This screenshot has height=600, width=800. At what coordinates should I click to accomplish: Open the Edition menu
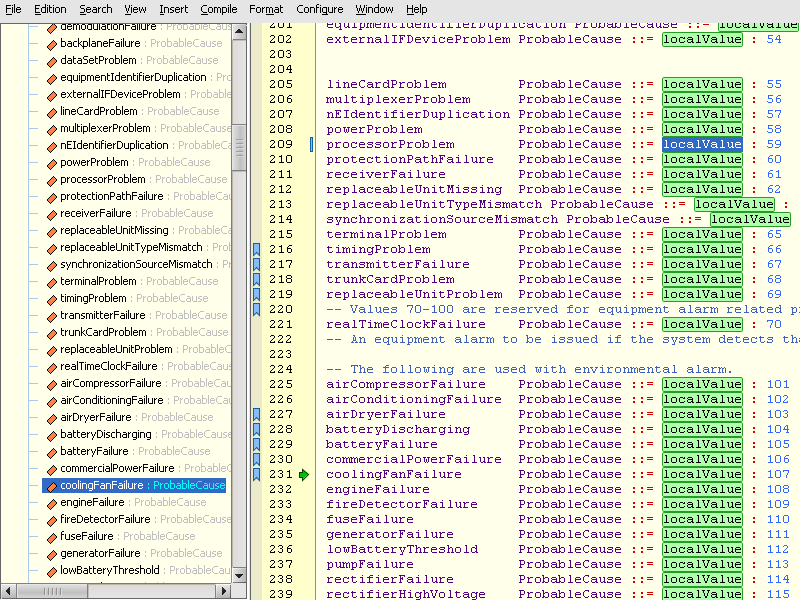(x=50, y=9)
